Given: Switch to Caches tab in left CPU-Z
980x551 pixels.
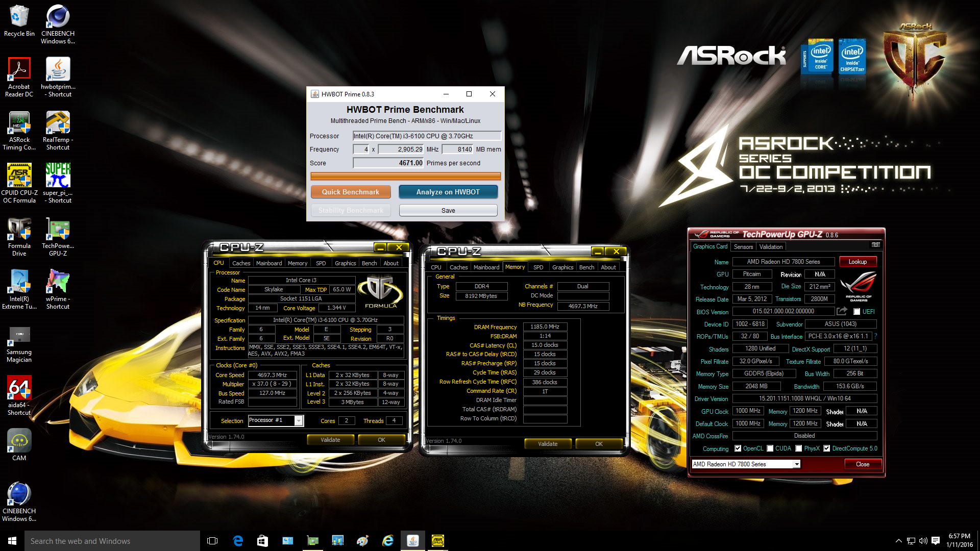Looking at the screenshot, I should 241,263.
